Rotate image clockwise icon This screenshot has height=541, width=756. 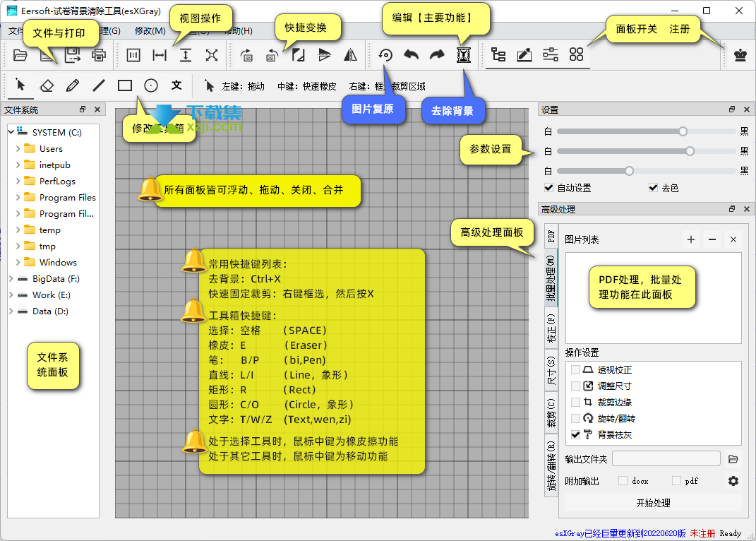pyautogui.click(x=246, y=55)
